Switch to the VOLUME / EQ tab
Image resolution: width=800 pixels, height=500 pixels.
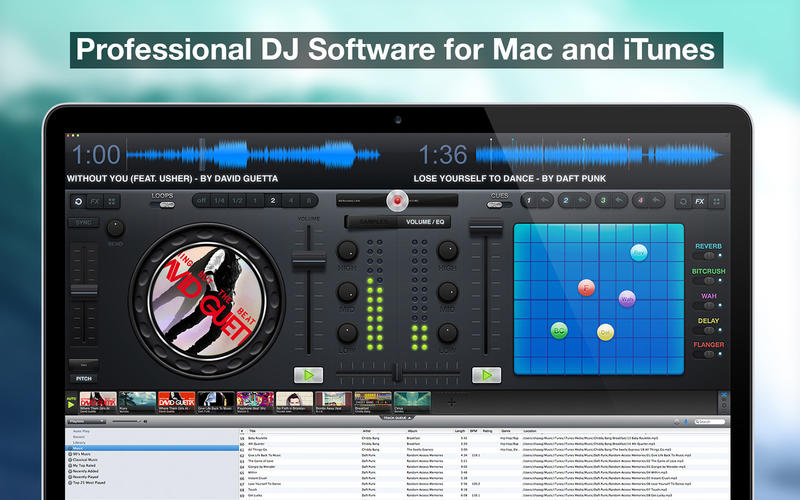424,222
